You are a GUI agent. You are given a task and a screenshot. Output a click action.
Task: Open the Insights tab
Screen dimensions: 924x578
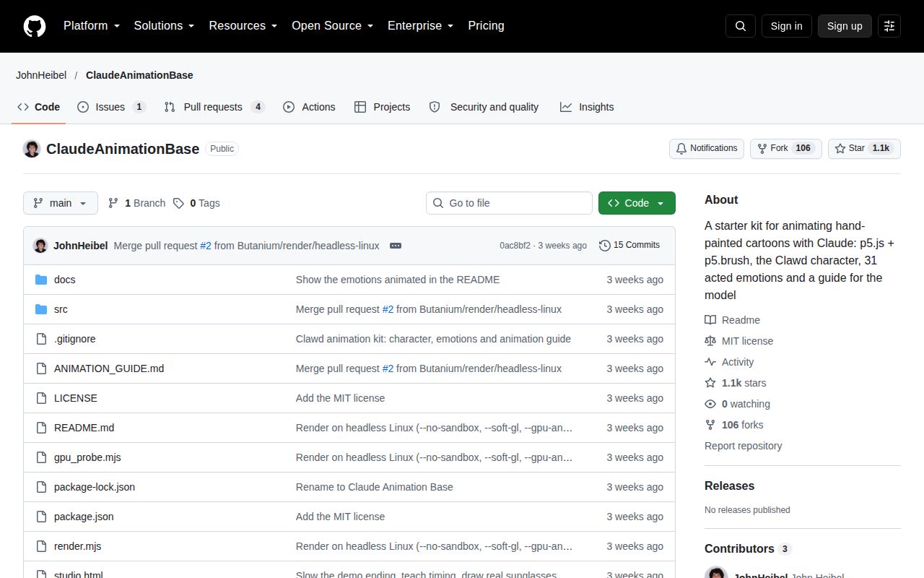(x=587, y=107)
